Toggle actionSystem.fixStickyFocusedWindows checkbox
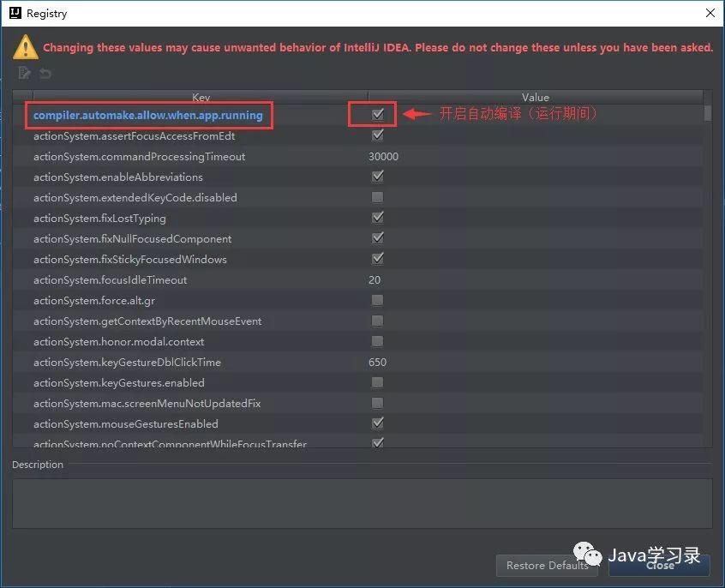Screen dimensions: 725x588 (x=378, y=259)
